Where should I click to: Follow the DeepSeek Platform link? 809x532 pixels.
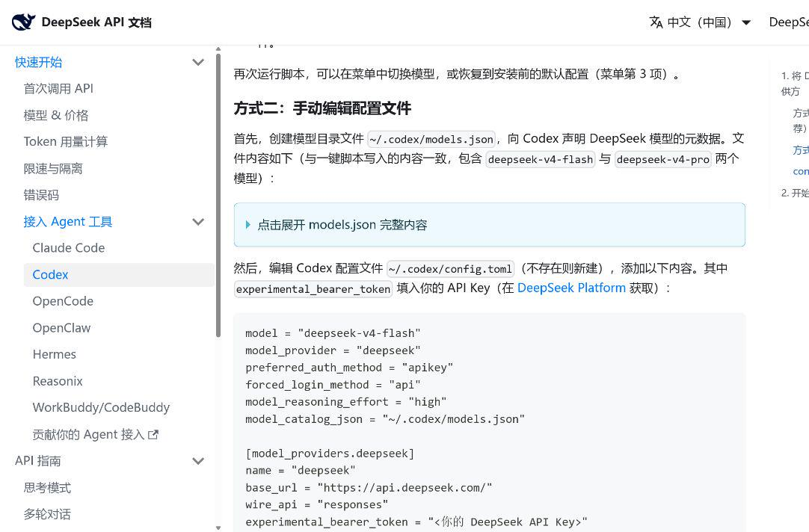(571, 288)
